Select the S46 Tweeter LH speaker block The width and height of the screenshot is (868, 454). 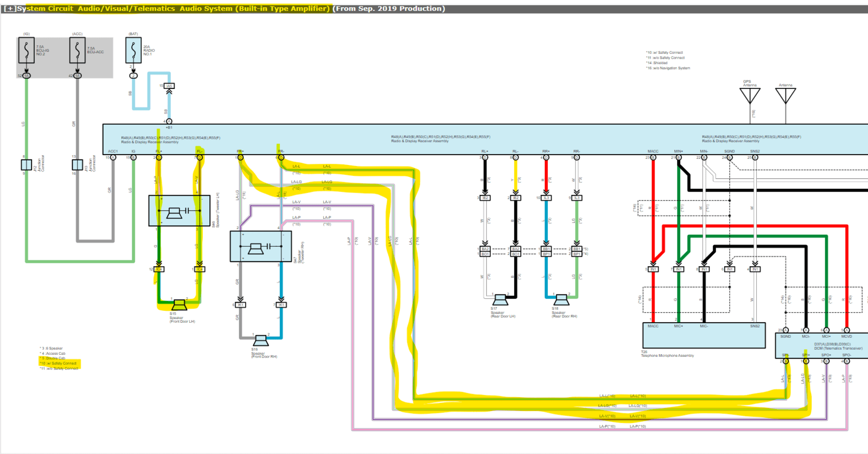coord(180,211)
